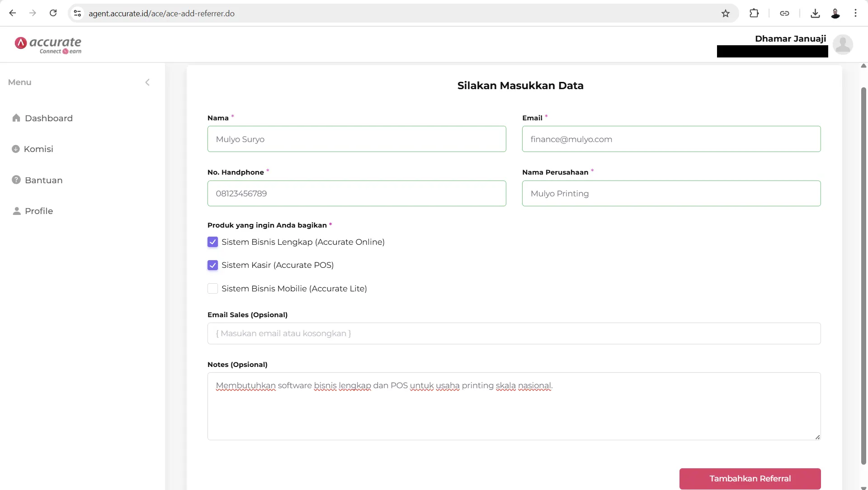Screen dimensions: 868x490
Task: Click the Dashboard home icon
Action: 16,118
